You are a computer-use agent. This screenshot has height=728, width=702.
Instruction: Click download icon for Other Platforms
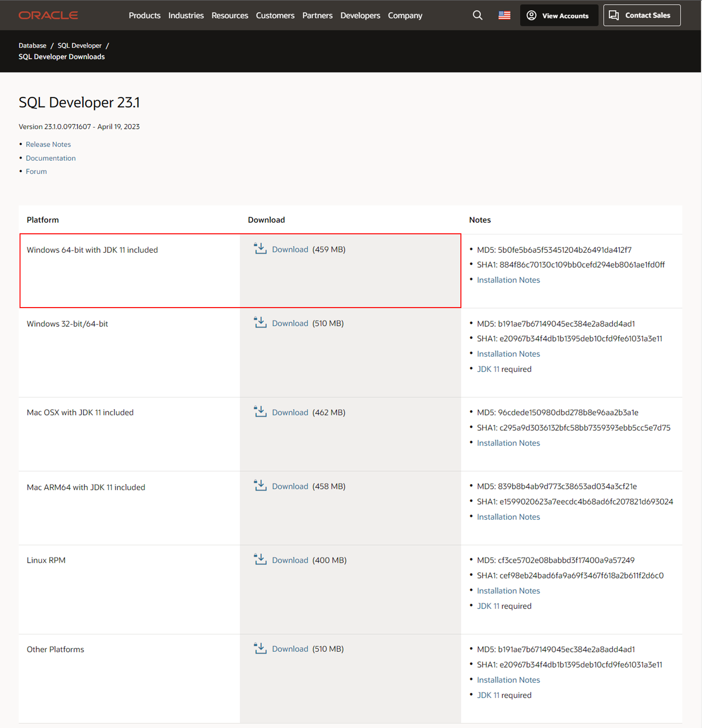260,648
